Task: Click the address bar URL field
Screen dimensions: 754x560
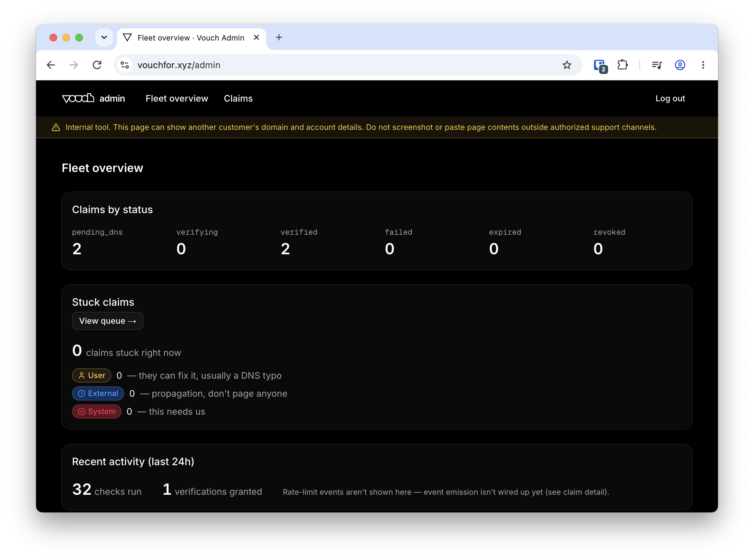Action: (347, 65)
